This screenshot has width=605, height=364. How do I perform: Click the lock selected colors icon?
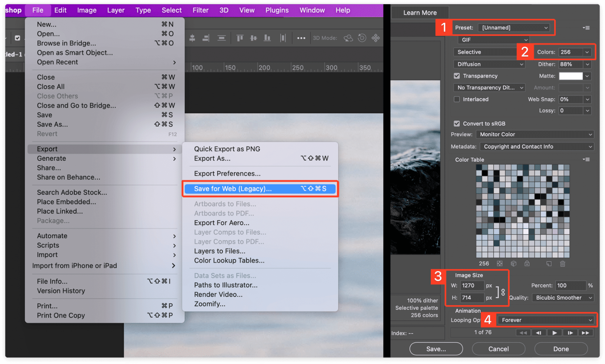point(527,264)
